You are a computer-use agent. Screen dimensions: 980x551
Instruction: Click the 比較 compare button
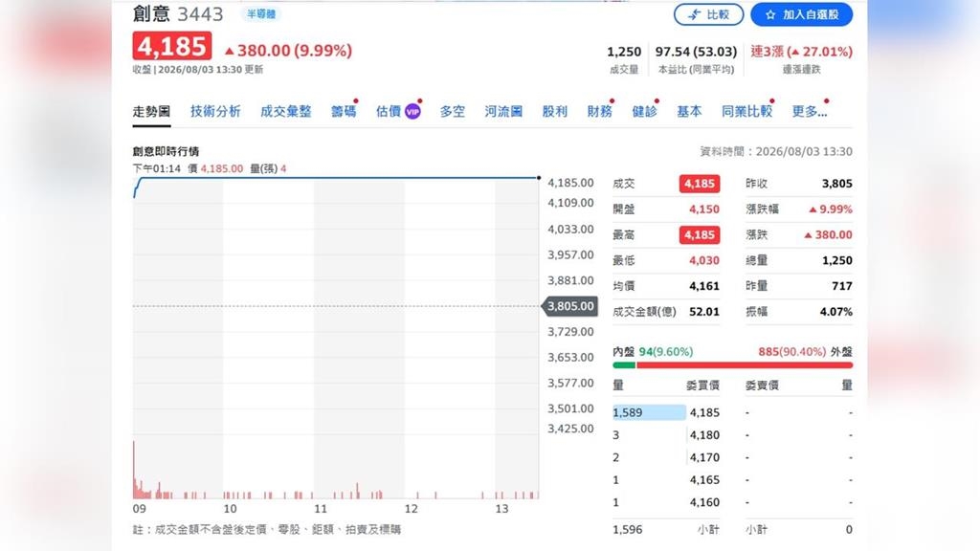coord(708,14)
